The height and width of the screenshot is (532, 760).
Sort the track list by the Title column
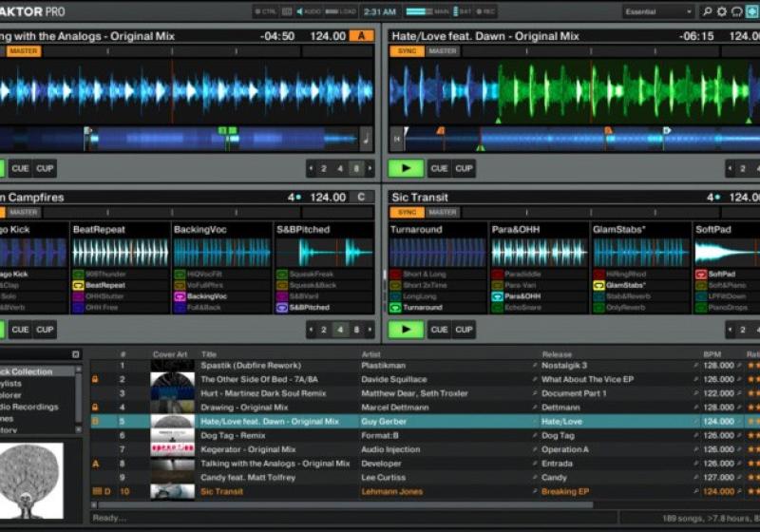click(x=209, y=354)
